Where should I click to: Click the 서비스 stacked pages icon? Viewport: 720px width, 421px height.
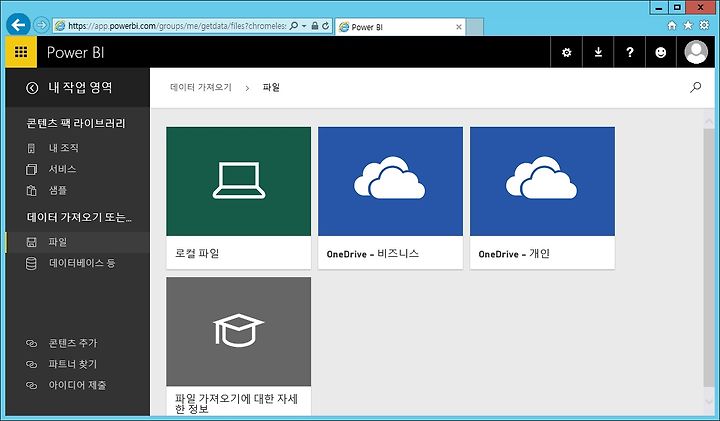tap(31, 169)
